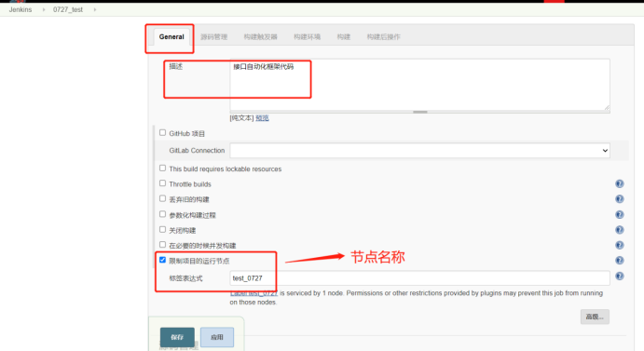Screen dimensions: 644x351
Task: Click inside the 描述 description textarea
Action: [419, 85]
